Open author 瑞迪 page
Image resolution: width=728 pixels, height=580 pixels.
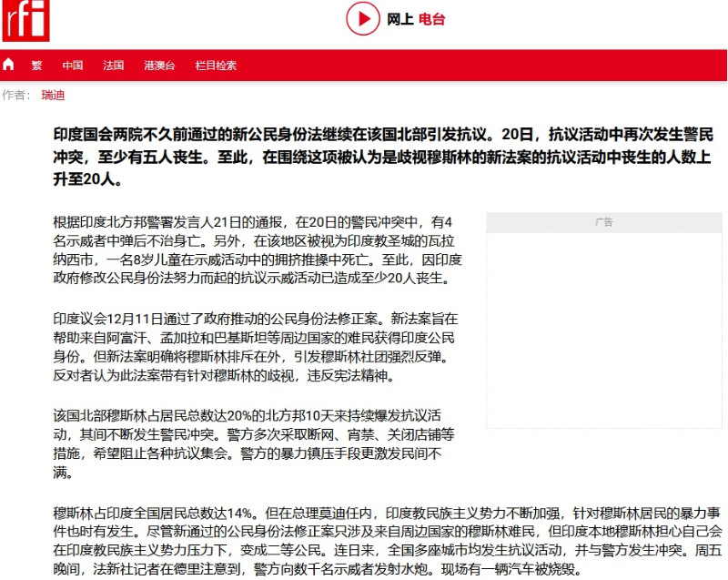point(53,96)
